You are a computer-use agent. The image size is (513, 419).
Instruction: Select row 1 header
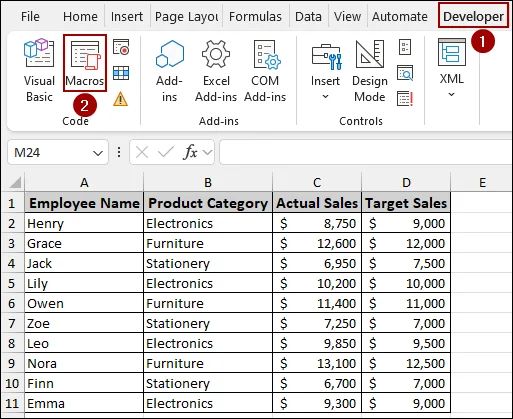[12, 203]
